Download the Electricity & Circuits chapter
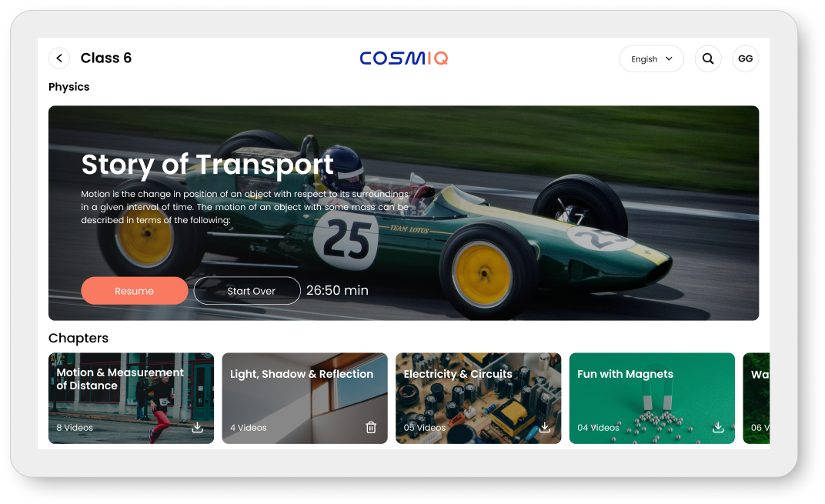 [x=545, y=427]
